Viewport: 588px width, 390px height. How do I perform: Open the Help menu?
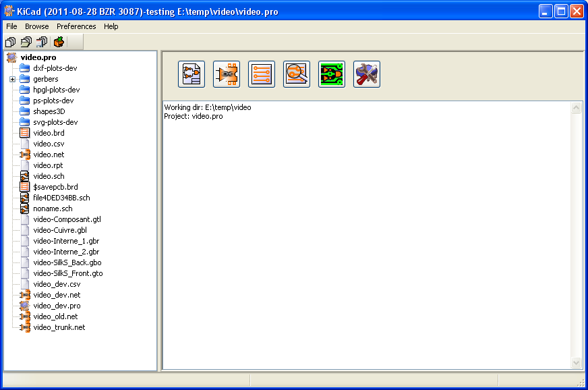(111, 26)
